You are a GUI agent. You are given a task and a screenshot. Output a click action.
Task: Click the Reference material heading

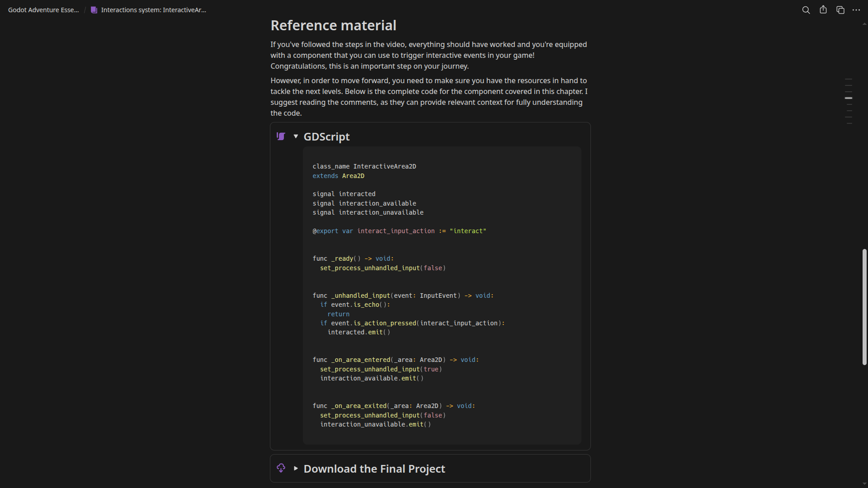click(x=333, y=25)
